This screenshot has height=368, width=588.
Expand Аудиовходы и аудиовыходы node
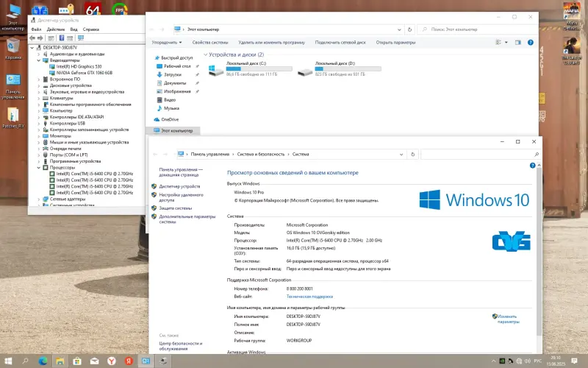39,54
